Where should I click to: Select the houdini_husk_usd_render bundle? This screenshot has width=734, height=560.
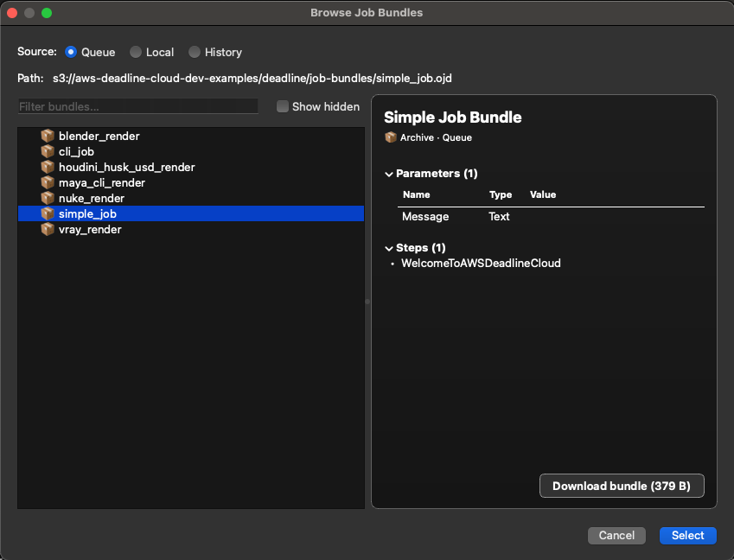[x=191, y=167]
